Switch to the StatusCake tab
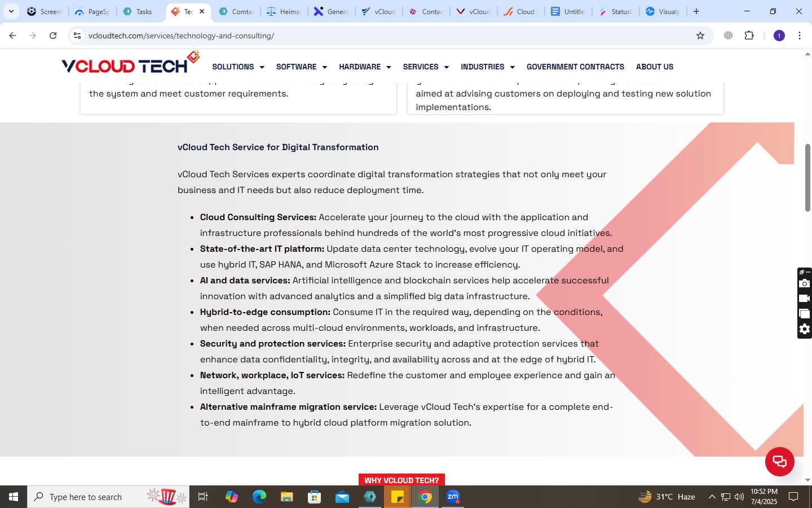Screen dimensions: 812x508 [x=616, y=11]
